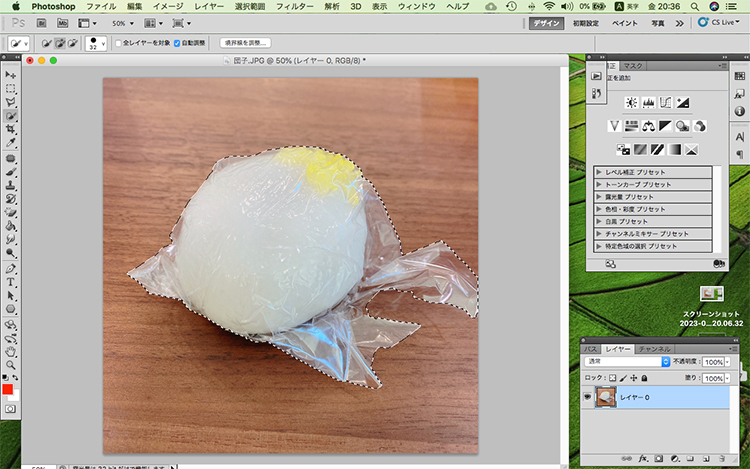Select the Eyedropper tool
This screenshot has height=469, width=750.
tap(11, 142)
